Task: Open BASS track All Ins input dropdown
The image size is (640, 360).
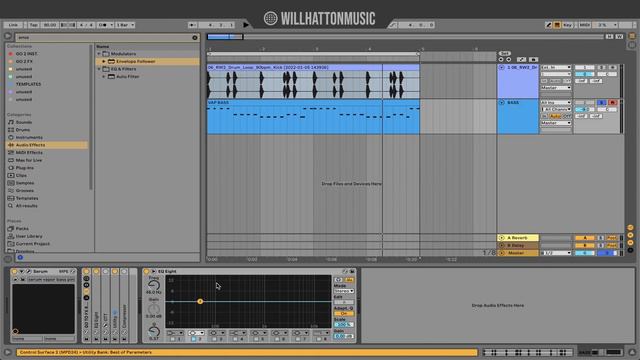Action: coord(556,102)
